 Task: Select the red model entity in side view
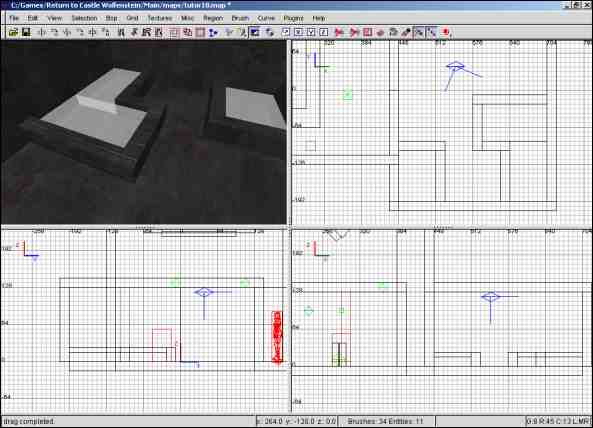(x=277, y=337)
